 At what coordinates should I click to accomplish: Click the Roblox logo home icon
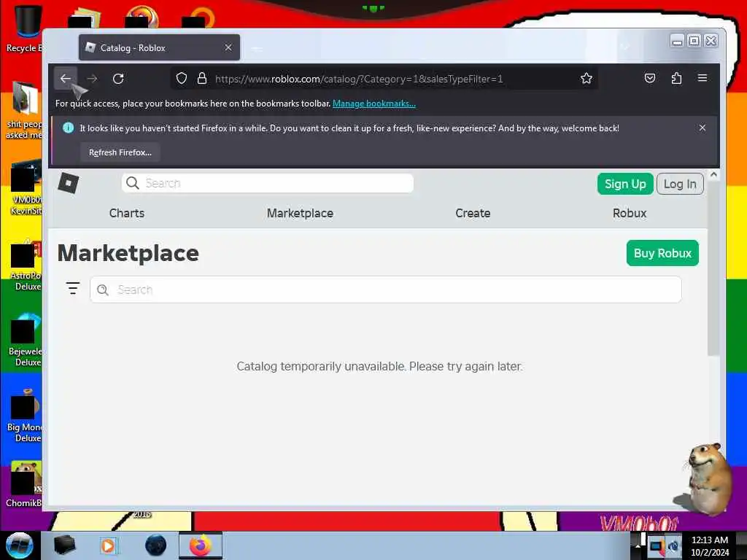68,183
